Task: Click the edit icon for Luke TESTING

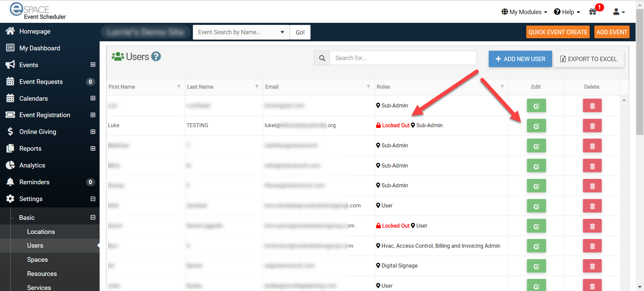Action: pos(536,126)
